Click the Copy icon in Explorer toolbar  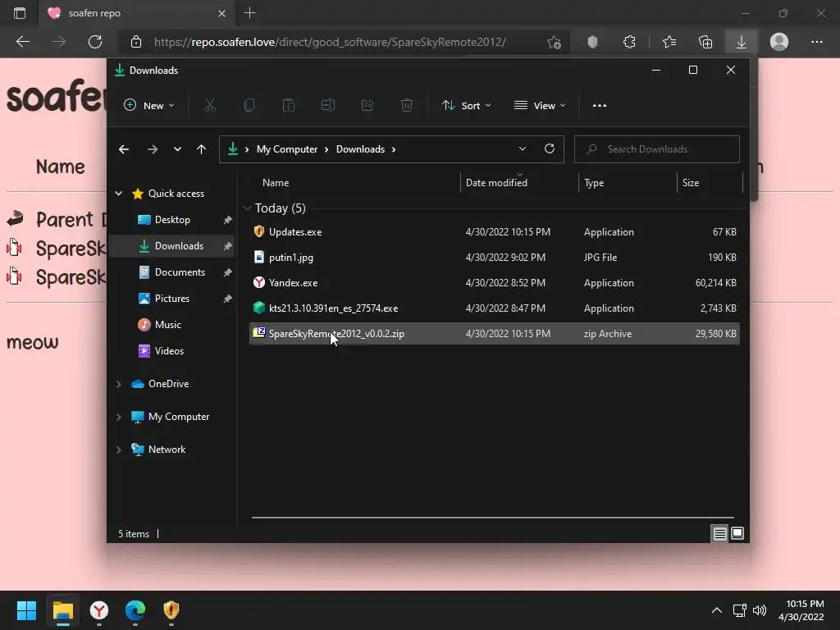point(249,106)
